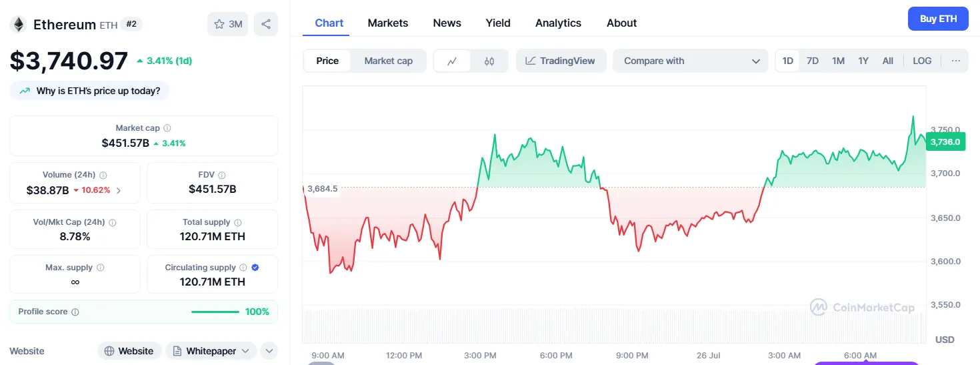Open Why is ETH's price up today

[90, 91]
